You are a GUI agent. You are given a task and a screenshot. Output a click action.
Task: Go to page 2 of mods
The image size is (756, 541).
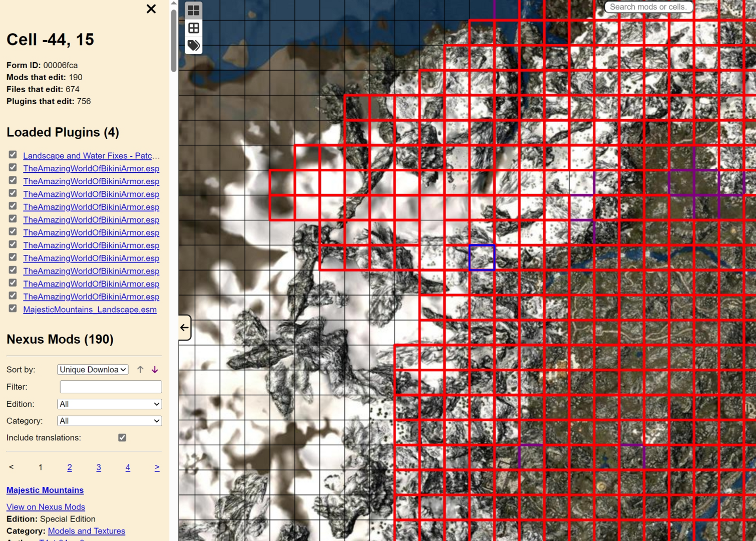click(x=70, y=467)
